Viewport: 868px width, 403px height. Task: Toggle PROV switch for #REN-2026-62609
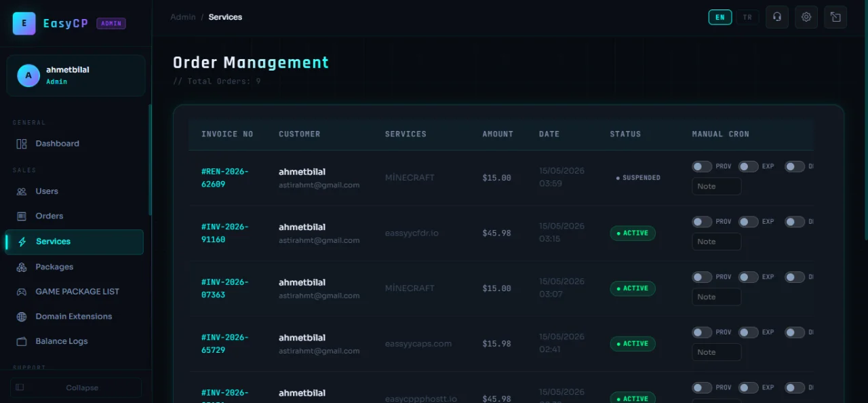click(702, 166)
